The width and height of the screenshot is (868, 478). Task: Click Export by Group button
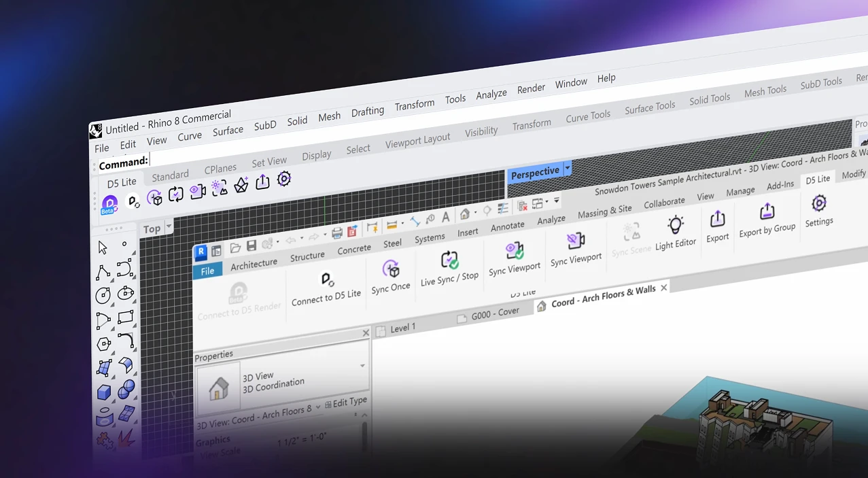[767, 220]
